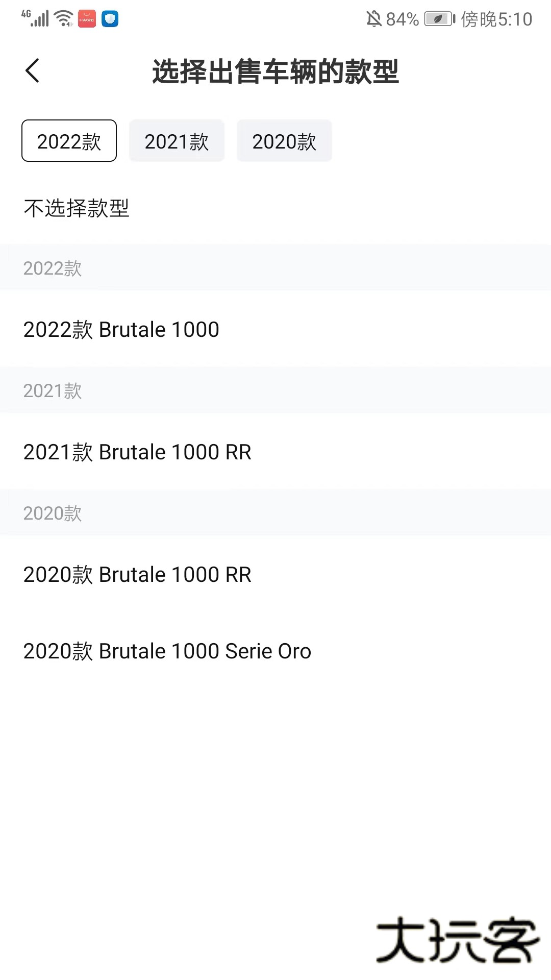Switch to the 2020款 filter tab
The height and width of the screenshot is (980, 551).
pyautogui.click(x=284, y=141)
